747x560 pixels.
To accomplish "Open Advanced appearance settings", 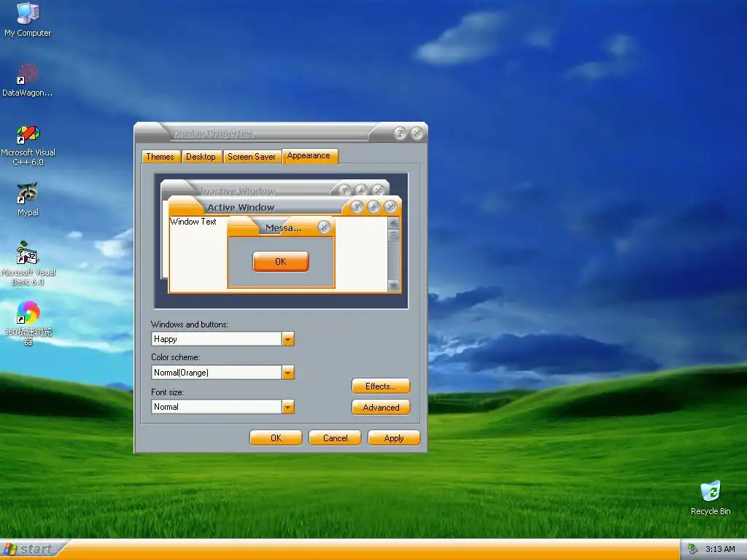I will tap(381, 407).
